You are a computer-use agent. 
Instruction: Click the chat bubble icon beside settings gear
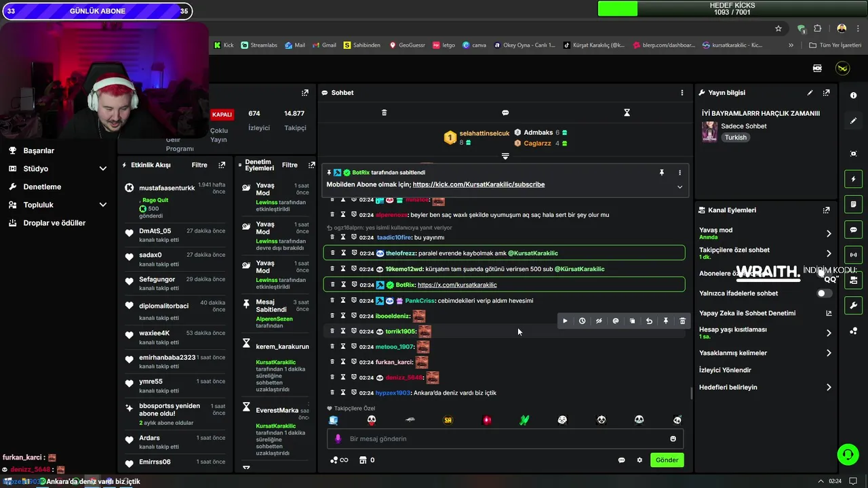[621, 460]
